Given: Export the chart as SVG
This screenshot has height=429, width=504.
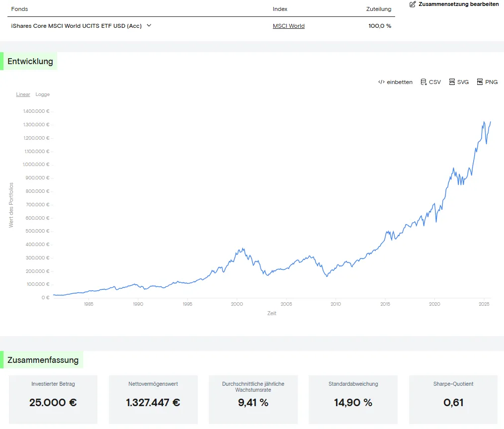Looking at the screenshot, I should tap(459, 82).
